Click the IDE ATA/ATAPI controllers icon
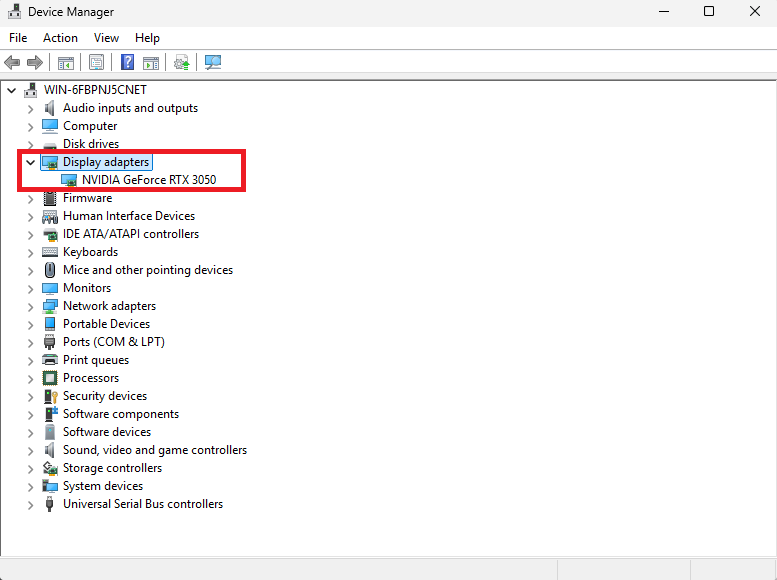777x580 pixels. 50,234
